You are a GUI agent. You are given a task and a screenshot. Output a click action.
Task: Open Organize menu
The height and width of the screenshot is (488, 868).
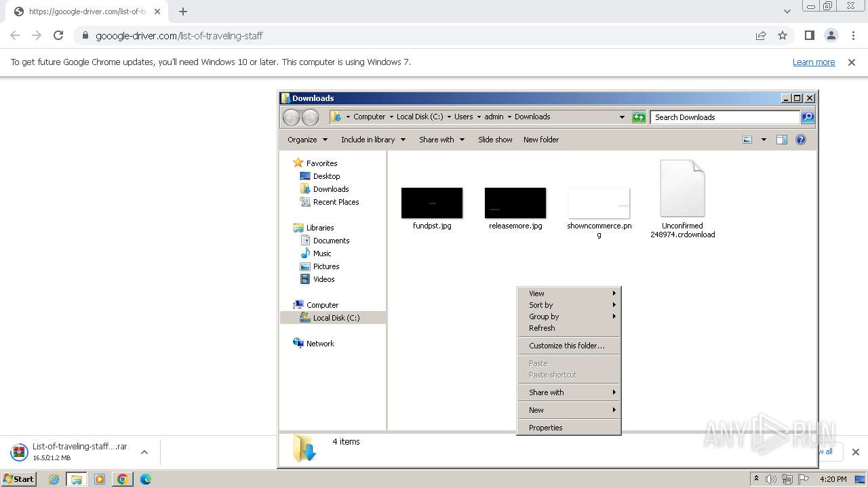(307, 140)
